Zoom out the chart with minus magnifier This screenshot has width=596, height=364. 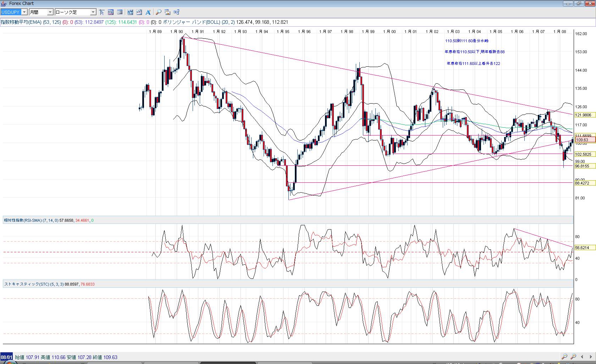[564, 357]
